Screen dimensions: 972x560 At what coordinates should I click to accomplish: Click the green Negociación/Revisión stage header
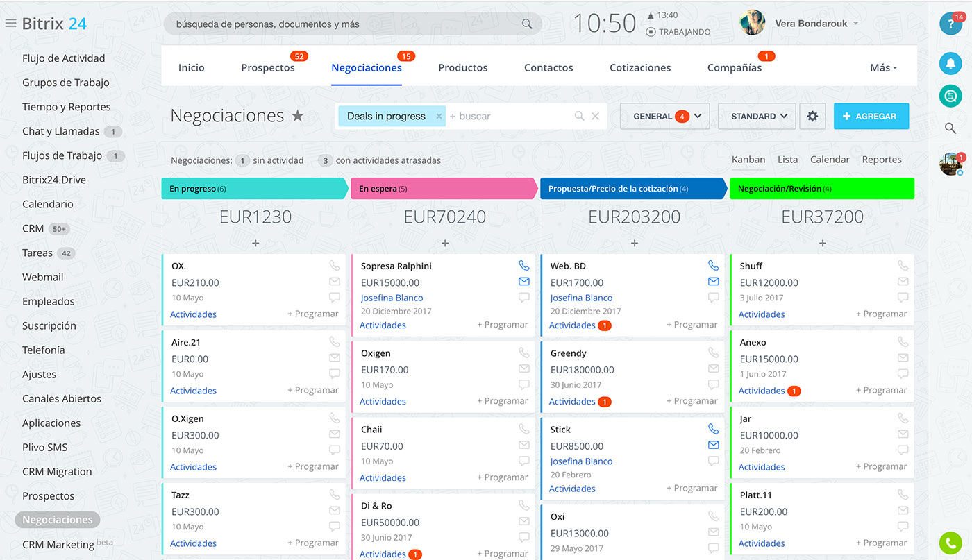tap(821, 189)
